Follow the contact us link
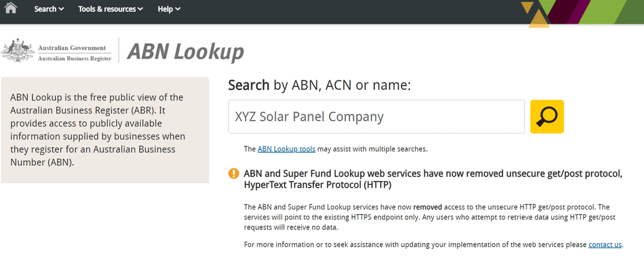 (x=605, y=244)
